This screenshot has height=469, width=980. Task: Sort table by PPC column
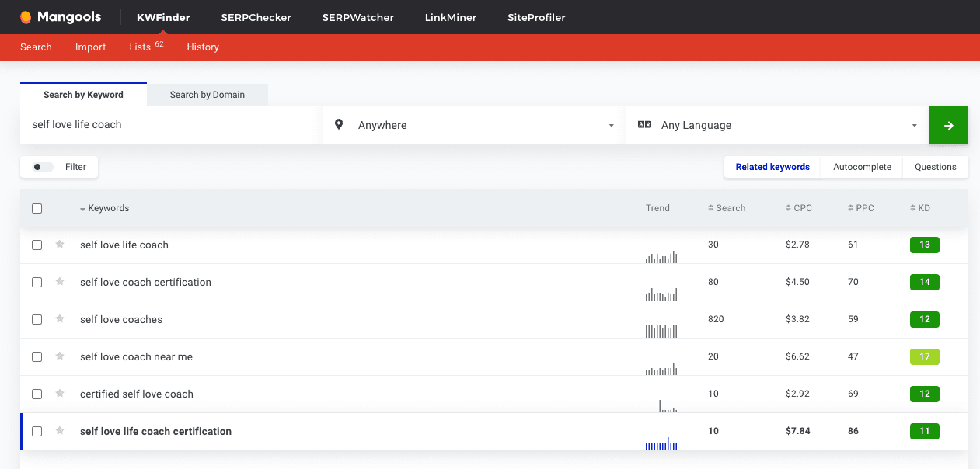[860, 208]
